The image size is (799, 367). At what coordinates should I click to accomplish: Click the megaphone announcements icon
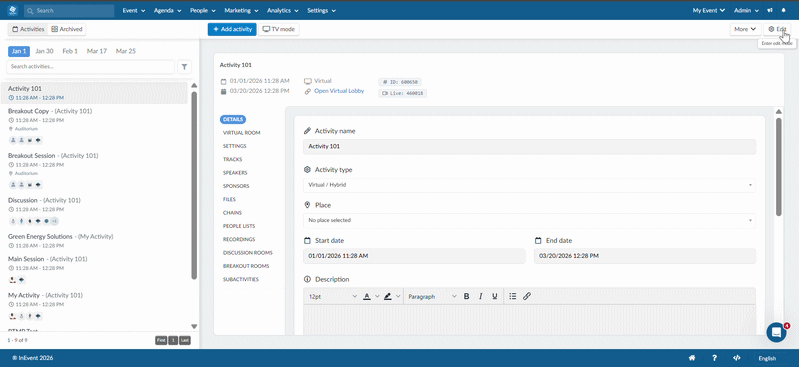coord(770,10)
